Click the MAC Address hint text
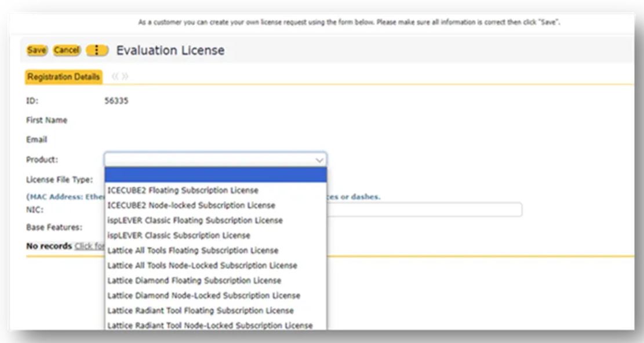 pos(66,197)
